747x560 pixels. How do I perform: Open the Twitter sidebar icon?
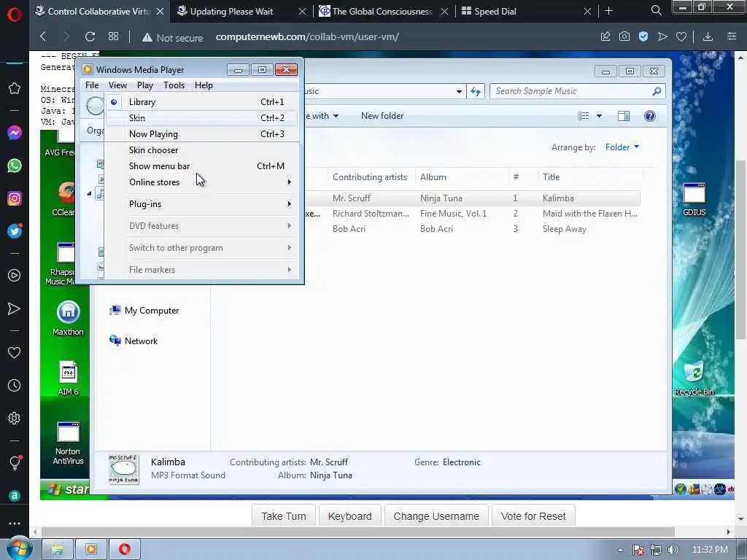click(x=15, y=231)
